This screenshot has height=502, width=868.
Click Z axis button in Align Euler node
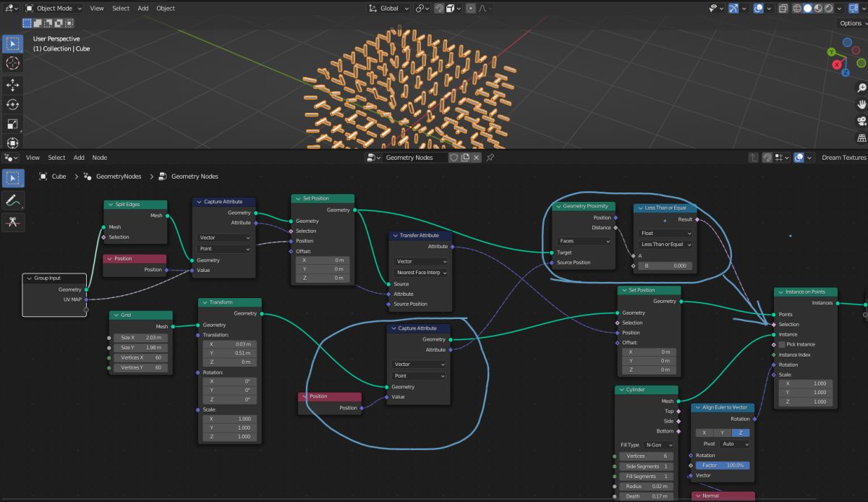click(x=740, y=433)
